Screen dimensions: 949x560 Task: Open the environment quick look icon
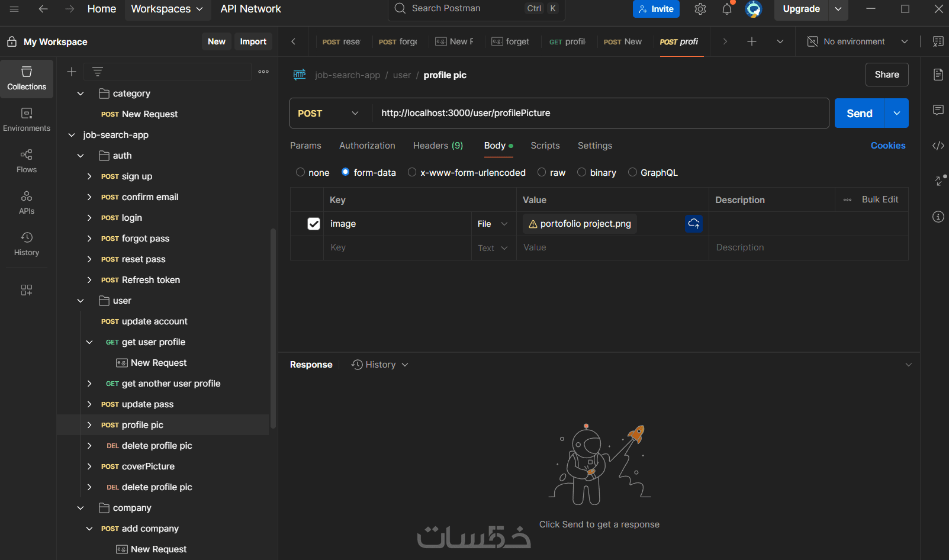pos(938,41)
